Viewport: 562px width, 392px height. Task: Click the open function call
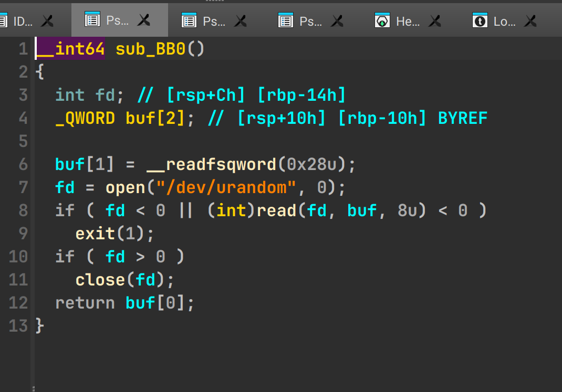pos(126,187)
